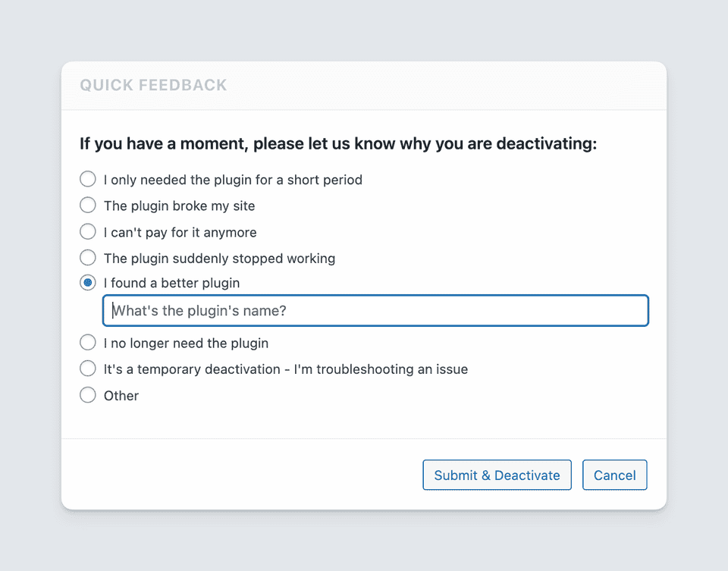Click the 'The plugin broke my site' label text

click(179, 206)
